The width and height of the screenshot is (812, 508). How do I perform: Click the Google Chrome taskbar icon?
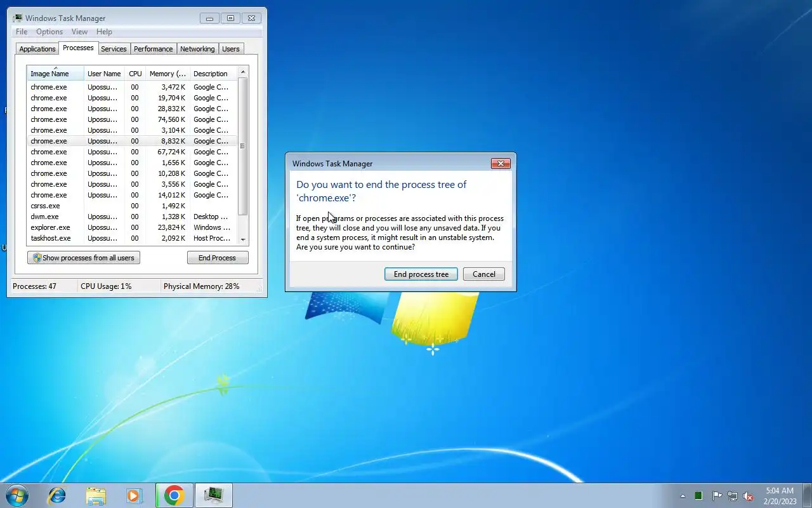174,495
